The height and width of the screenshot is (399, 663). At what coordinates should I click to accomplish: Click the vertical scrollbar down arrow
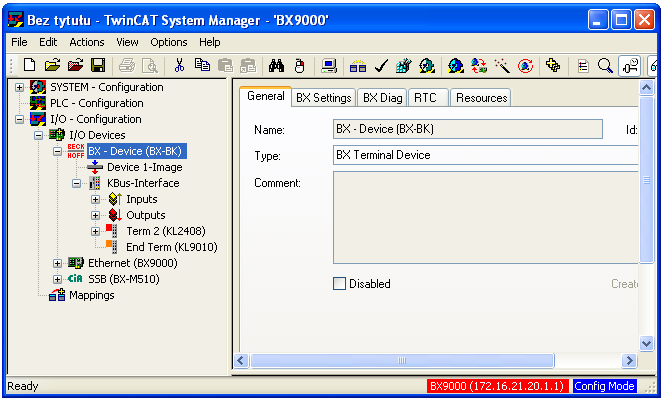(647, 343)
